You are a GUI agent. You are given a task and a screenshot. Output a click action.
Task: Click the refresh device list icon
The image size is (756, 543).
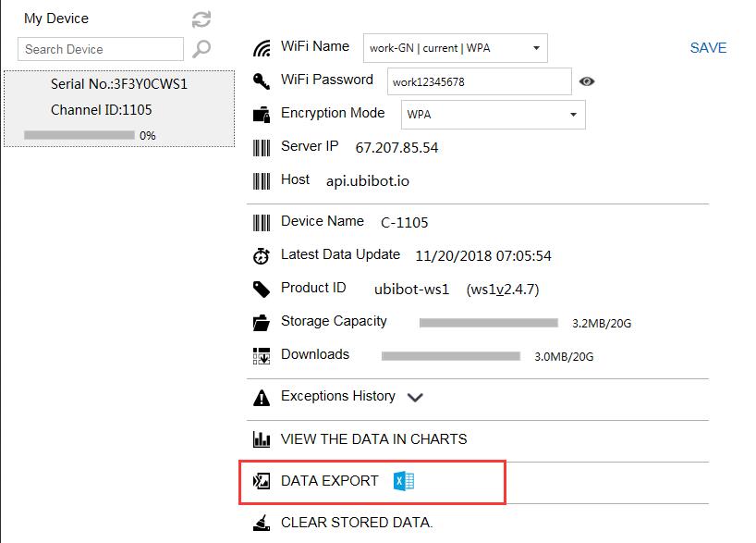201,19
